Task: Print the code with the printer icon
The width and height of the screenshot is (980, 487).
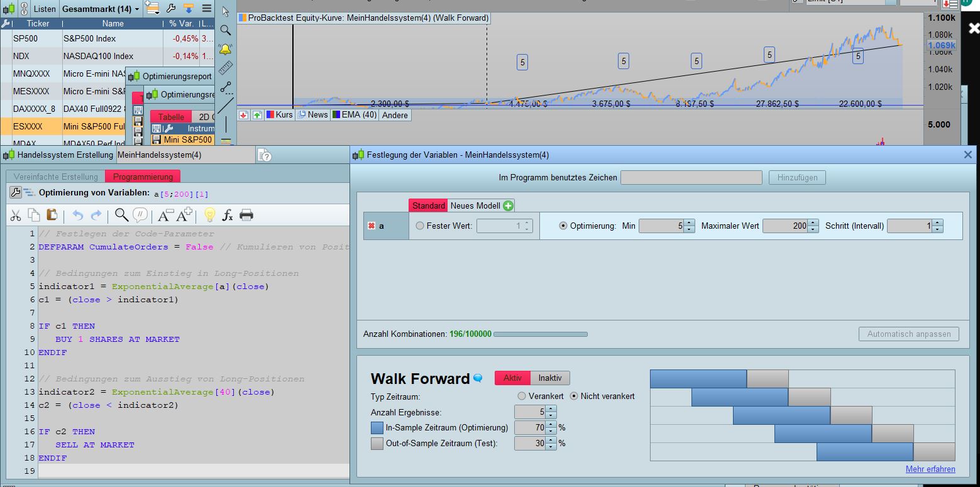Action: tap(246, 216)
